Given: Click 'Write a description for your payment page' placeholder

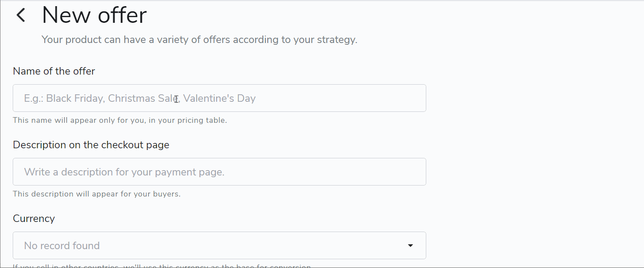Looking at the screenshot, I should point(124,172).
